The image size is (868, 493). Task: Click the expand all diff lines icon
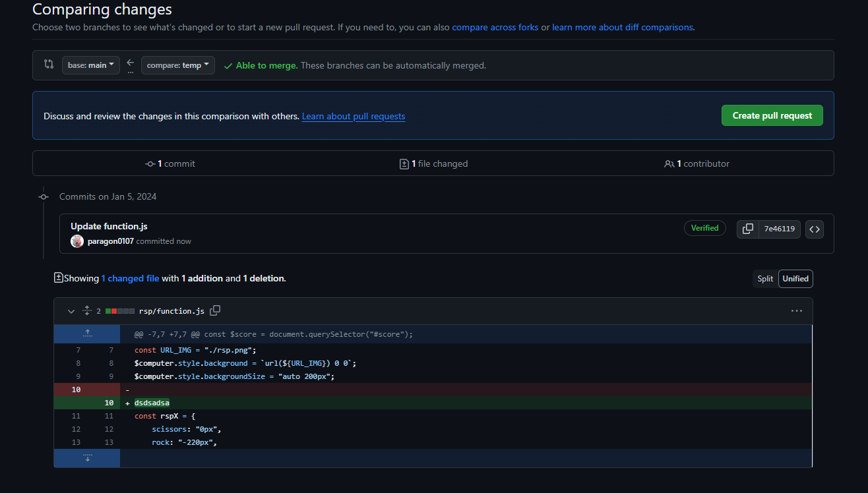pyautogui.click(x=86, y=310)
